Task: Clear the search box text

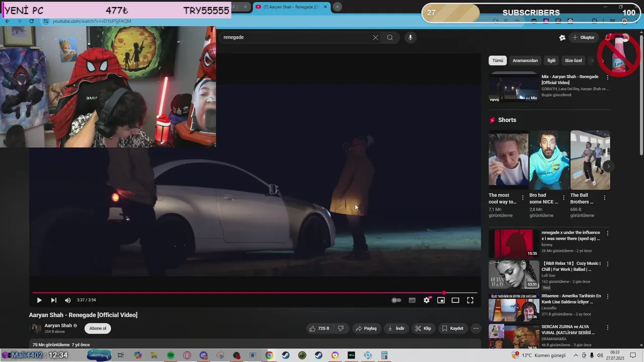Action: coord(375,37)
